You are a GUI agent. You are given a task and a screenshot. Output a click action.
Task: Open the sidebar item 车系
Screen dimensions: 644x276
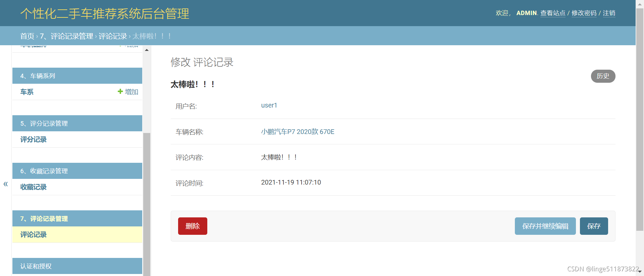coord(27,92)
